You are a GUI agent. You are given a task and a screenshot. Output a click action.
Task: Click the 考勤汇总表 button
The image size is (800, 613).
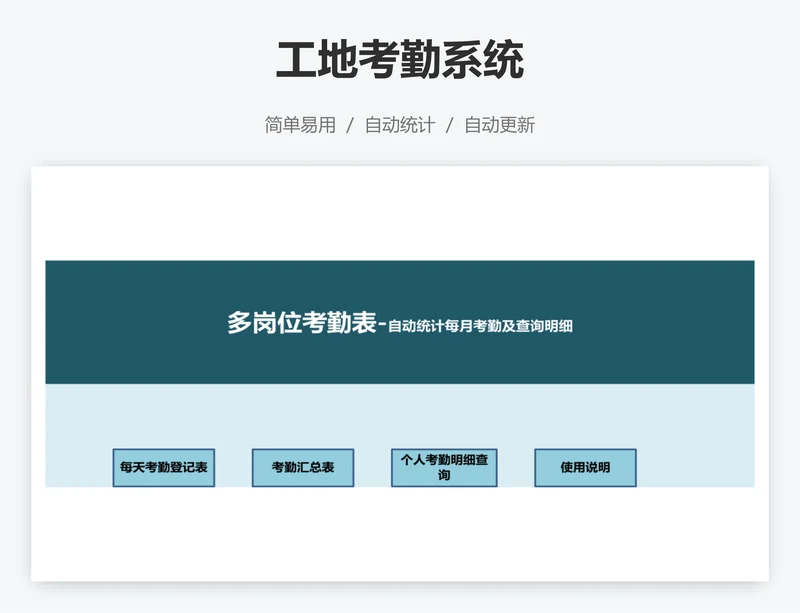point(303,468)
